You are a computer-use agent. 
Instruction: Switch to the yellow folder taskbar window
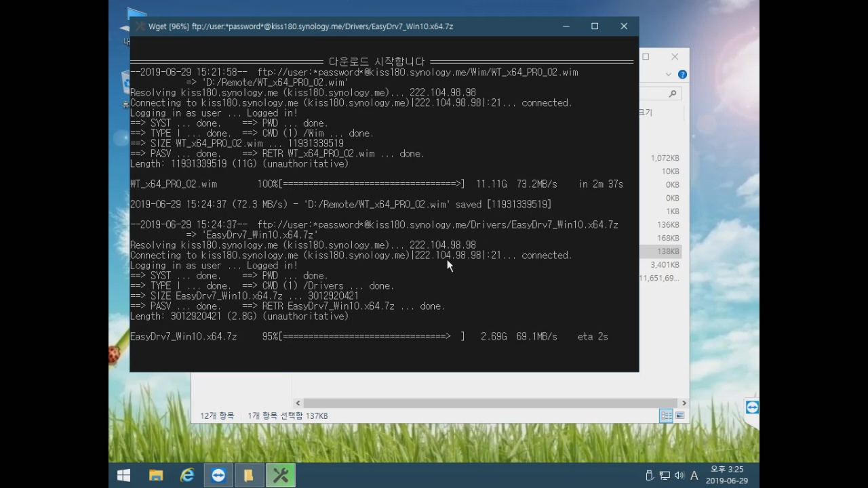coord(249,476)
